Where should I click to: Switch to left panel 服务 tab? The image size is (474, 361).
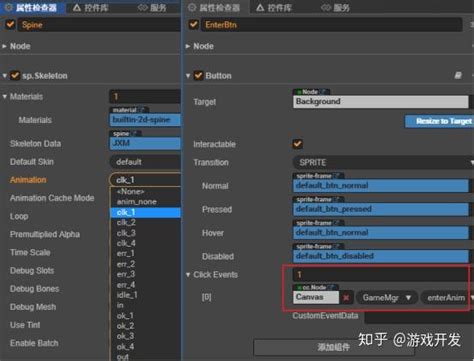[152, 7]
